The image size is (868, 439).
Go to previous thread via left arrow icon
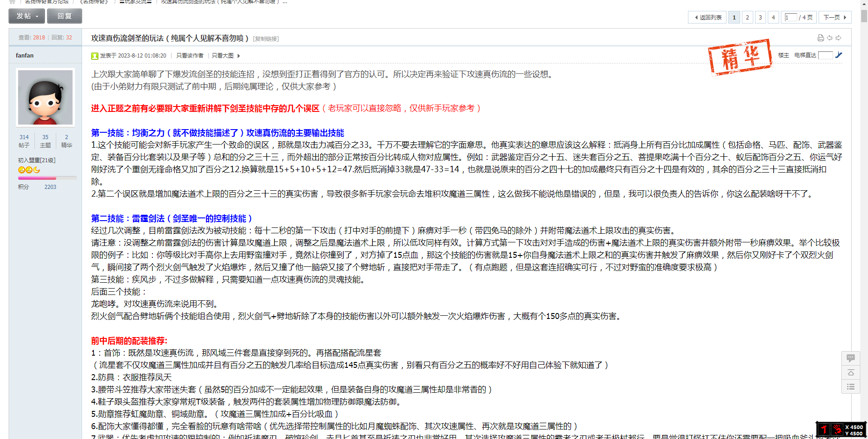click(x=829, y=38)
